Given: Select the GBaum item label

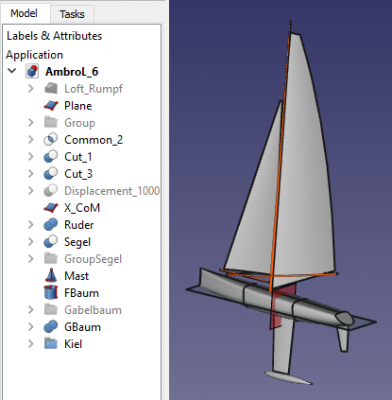Looking at the screenshot, I should (x=82, y=327).
